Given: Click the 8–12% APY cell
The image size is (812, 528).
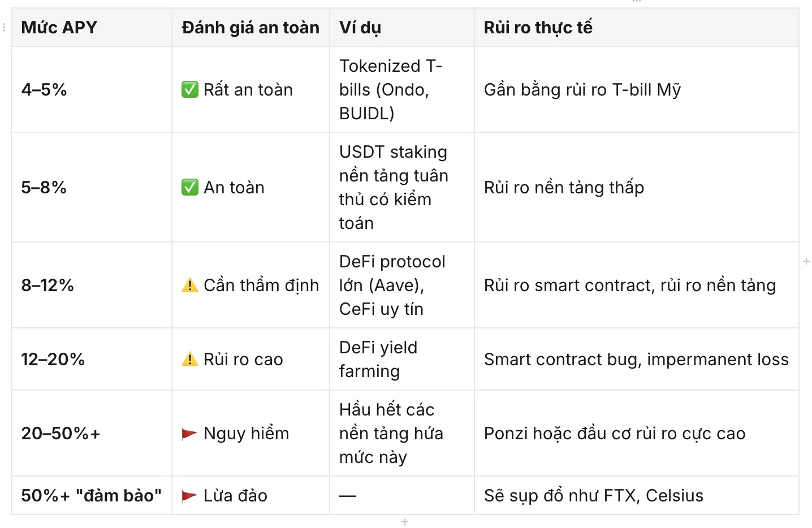Looking at the screenshot, I should coord(92,285).
